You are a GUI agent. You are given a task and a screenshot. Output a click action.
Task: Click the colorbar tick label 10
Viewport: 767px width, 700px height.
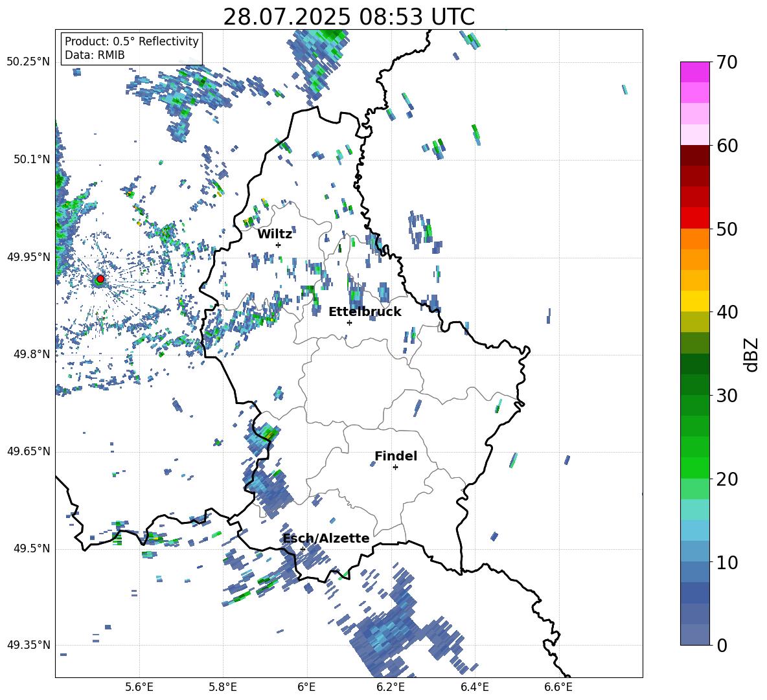[727, 563]
